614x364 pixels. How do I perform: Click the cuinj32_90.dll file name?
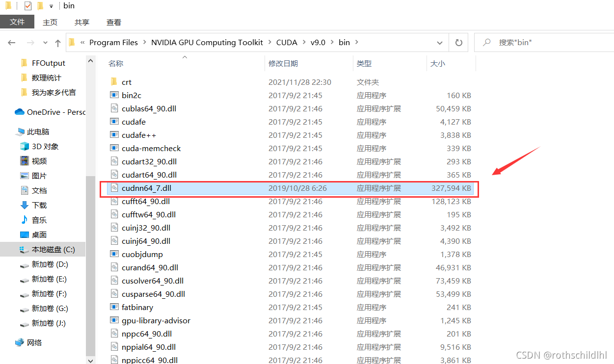146,228
